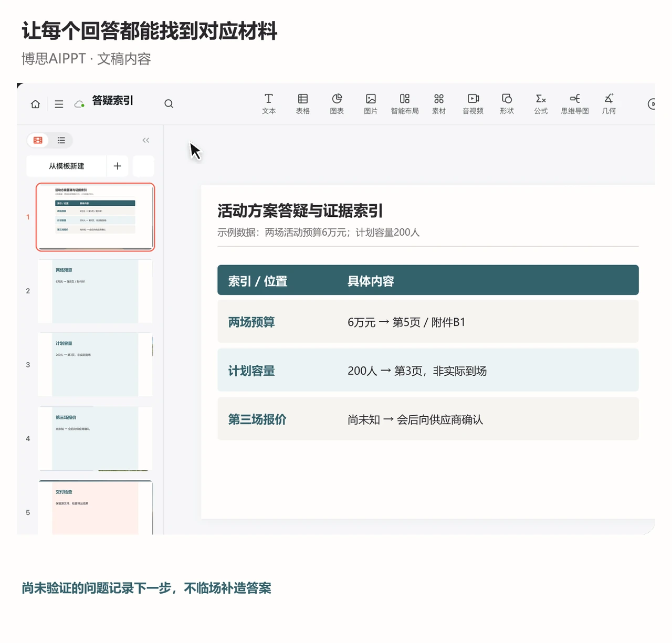
Task: Open 智能布局 smart layout tool
Action: 405,104
